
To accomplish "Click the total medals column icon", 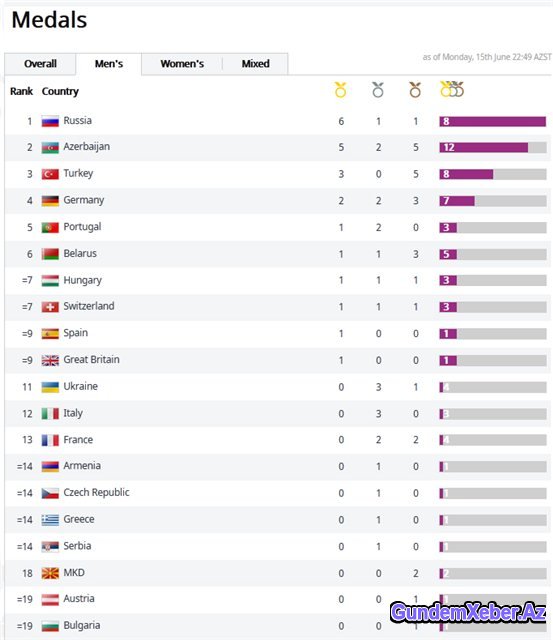I will [x=452, y=89].
